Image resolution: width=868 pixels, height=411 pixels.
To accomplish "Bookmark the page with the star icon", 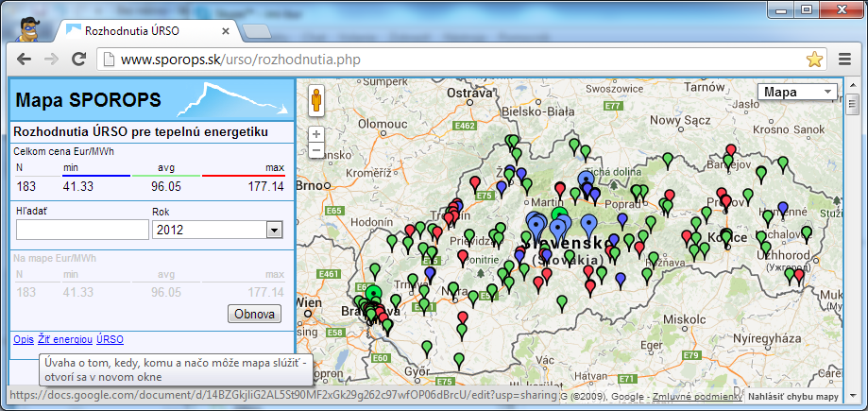I will (814, 60).
